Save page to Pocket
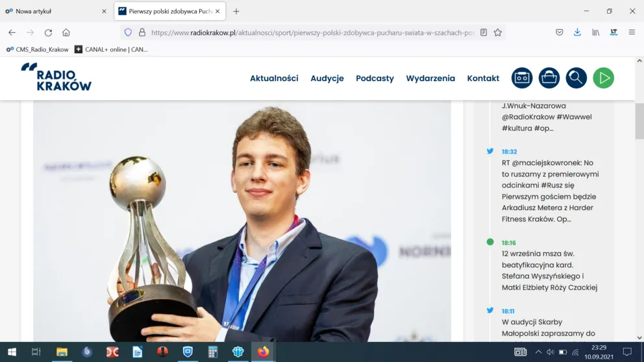This screenshot has width=644, height=362. click(559, 32)
